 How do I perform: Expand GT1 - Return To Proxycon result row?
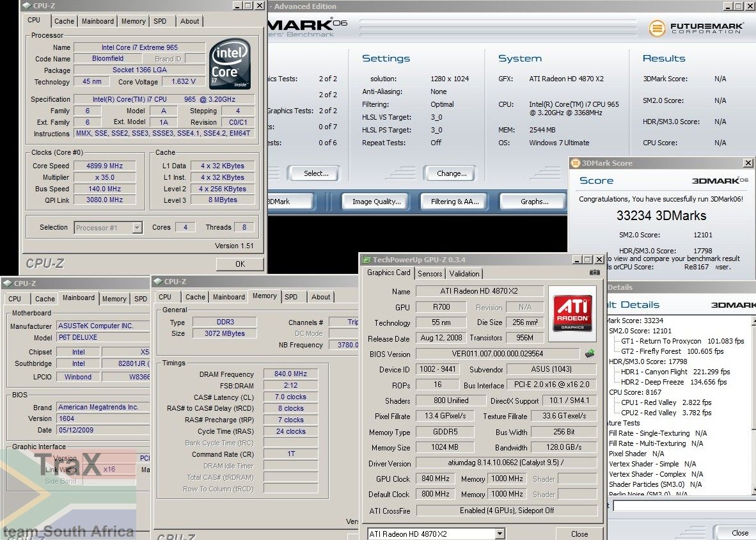[682, 341]
